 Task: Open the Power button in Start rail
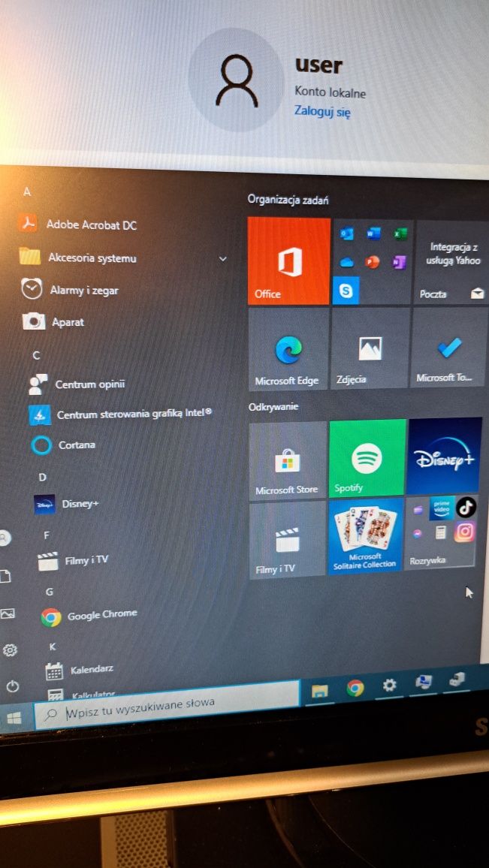pyautogui.click(x=12, y=686)
